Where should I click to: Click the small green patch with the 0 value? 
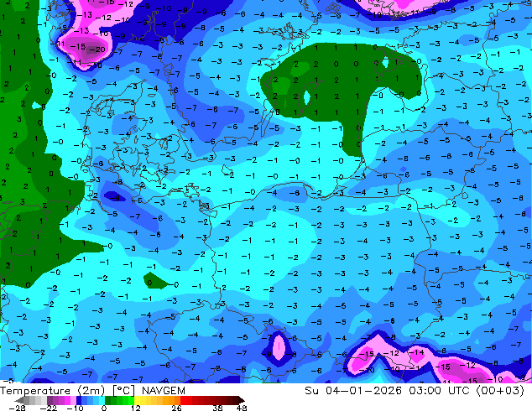click(x=154, y=281)
